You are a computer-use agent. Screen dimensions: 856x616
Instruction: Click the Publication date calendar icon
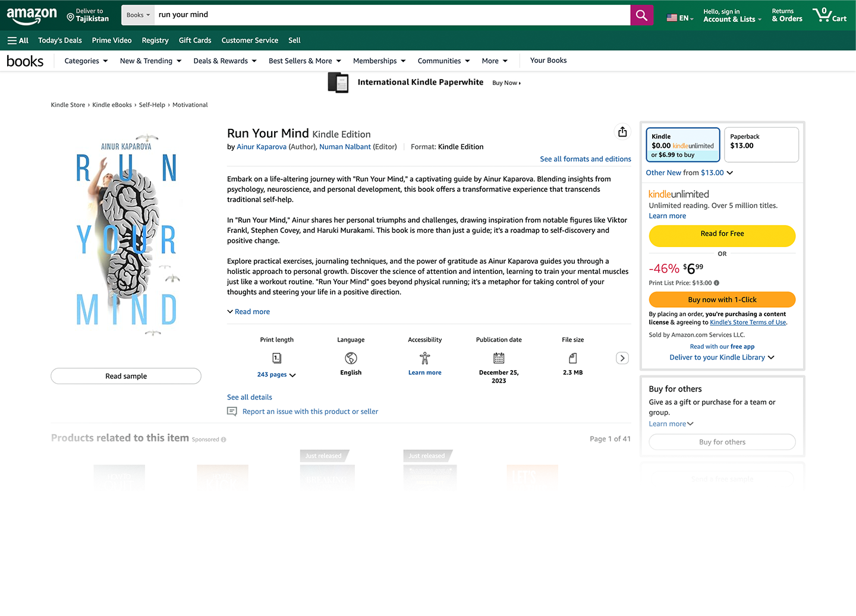point(499,358)
